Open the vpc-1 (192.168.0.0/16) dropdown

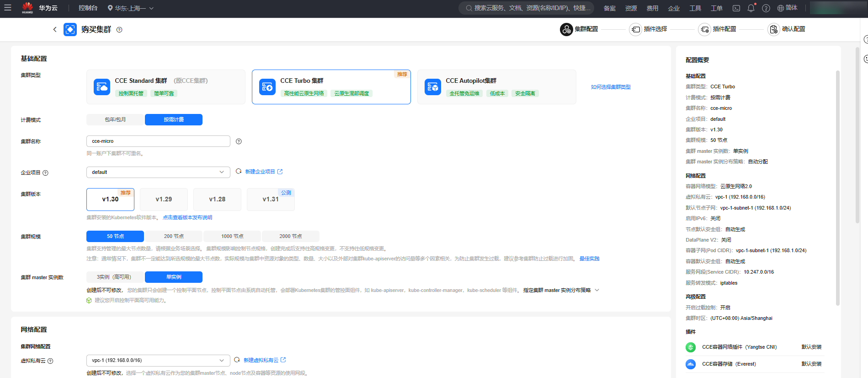(158, 361)
